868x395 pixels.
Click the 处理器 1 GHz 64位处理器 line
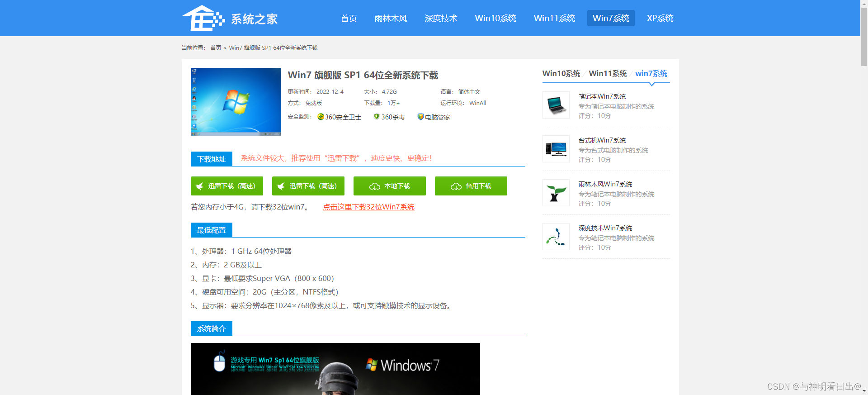(x=241, y=251)
